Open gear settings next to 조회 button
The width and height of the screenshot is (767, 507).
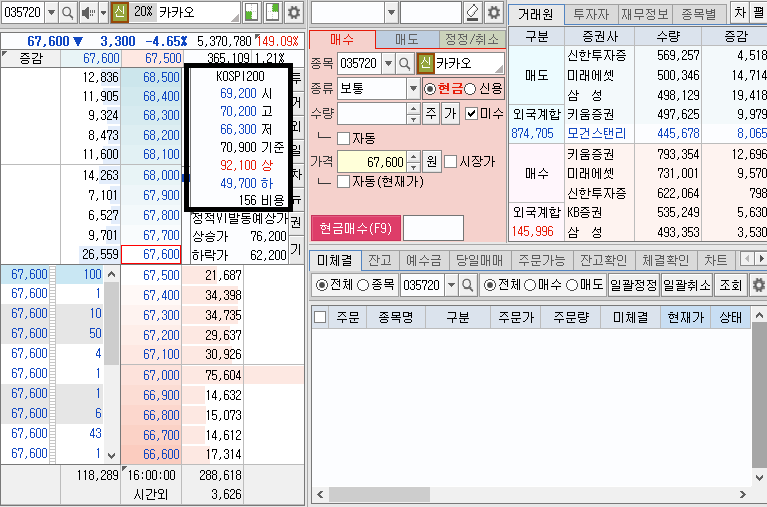[758, 285]
